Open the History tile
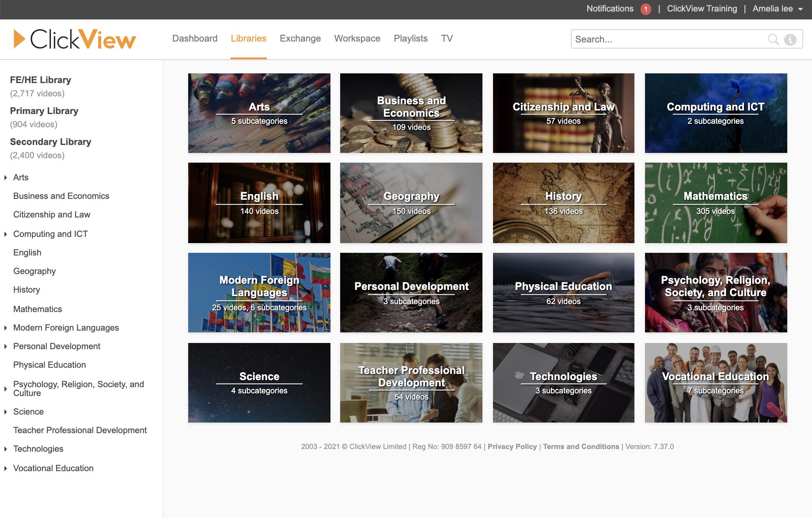812x518 pixels. coord(564,203)
